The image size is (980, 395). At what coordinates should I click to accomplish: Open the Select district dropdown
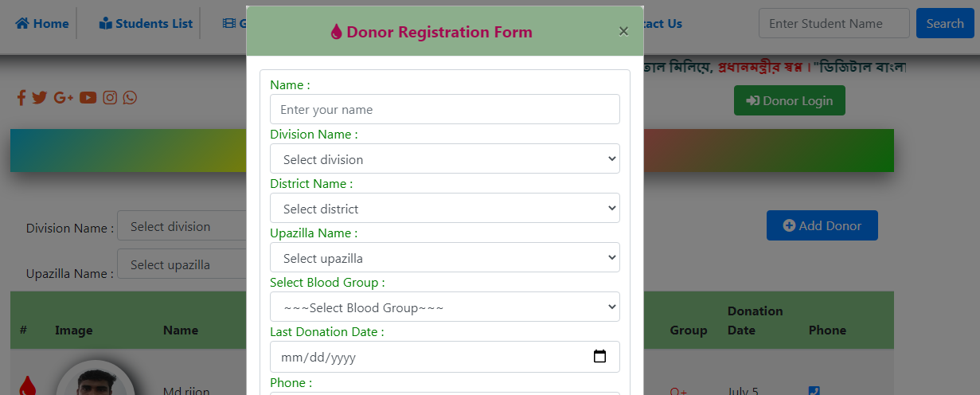pos(444,209)
